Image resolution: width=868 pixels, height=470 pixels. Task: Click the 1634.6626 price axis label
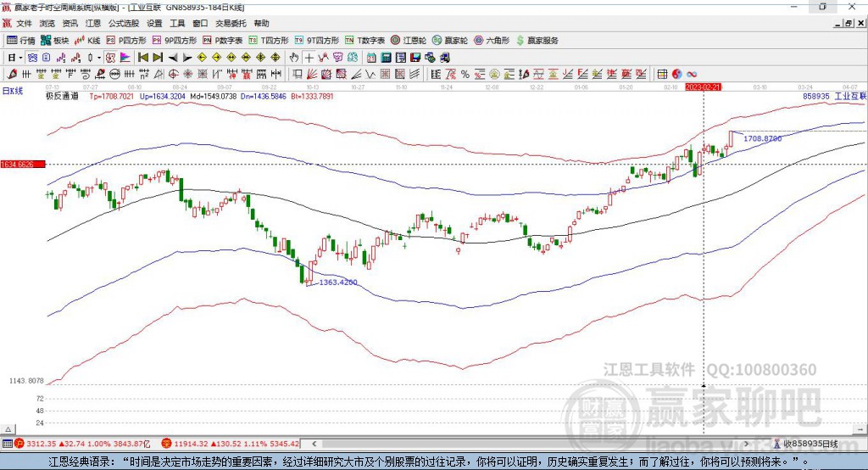(22, 165)
